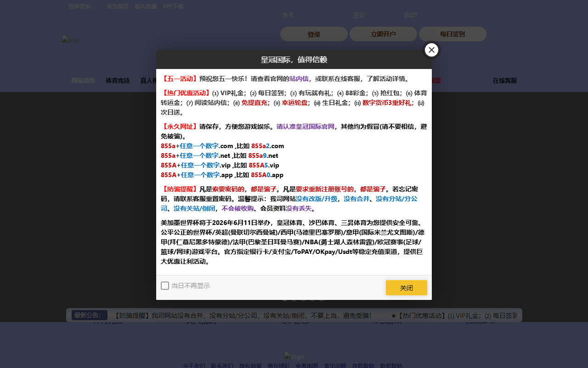Image resolution: width=588 pixels, height=368 pixels.
Task: Click the 立即开户 button
Action: pos(383,34)
